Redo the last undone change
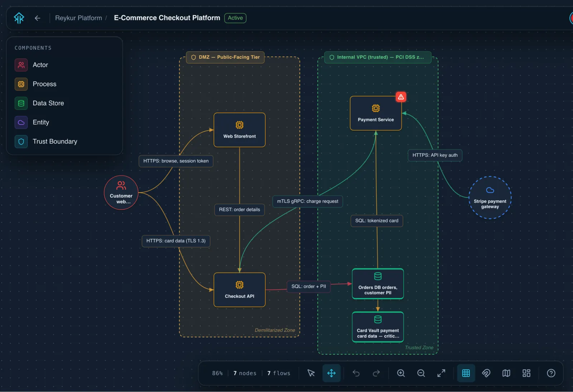 pyautogui.click(x=376, y=373)
